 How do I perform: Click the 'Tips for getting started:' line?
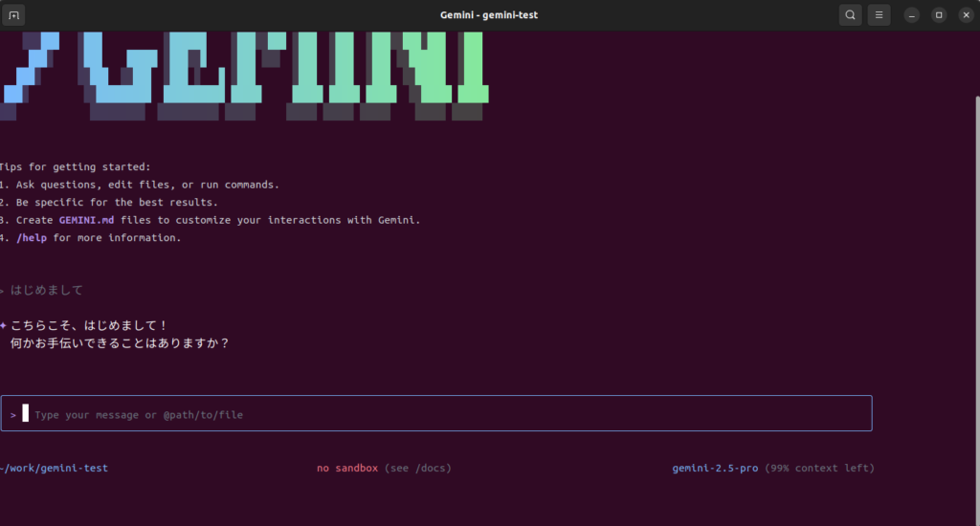pos(75,166)
